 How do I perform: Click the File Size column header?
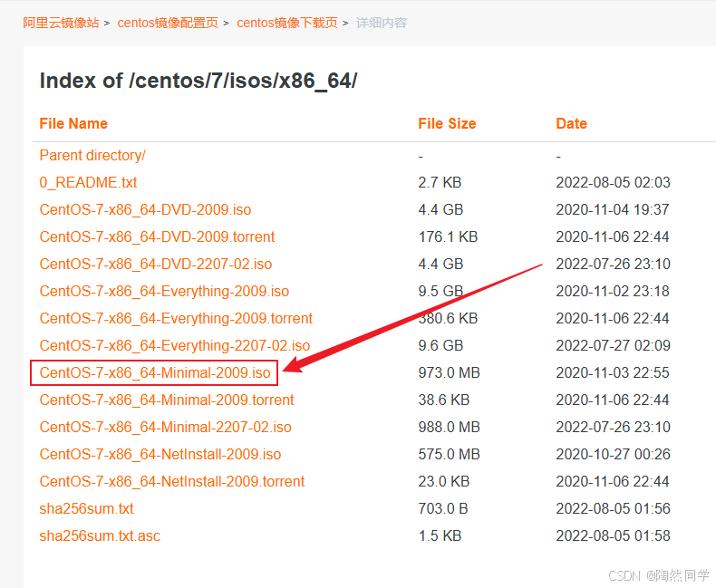[x=447, y=124]
